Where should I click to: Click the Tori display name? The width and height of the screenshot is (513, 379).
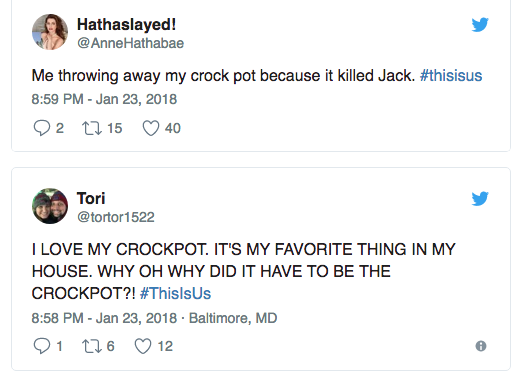pos(91,198)
